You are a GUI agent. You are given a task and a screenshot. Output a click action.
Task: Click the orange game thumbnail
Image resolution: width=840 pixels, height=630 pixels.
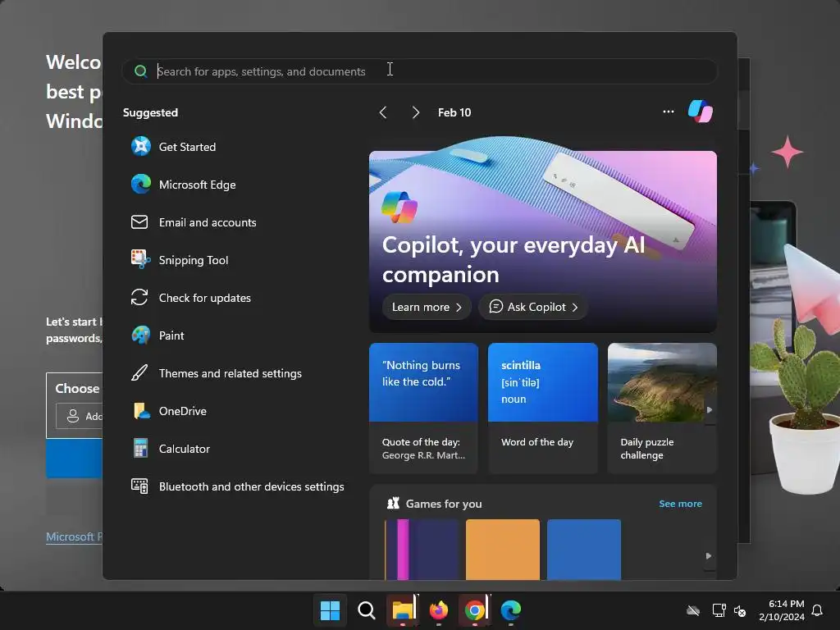503,549
